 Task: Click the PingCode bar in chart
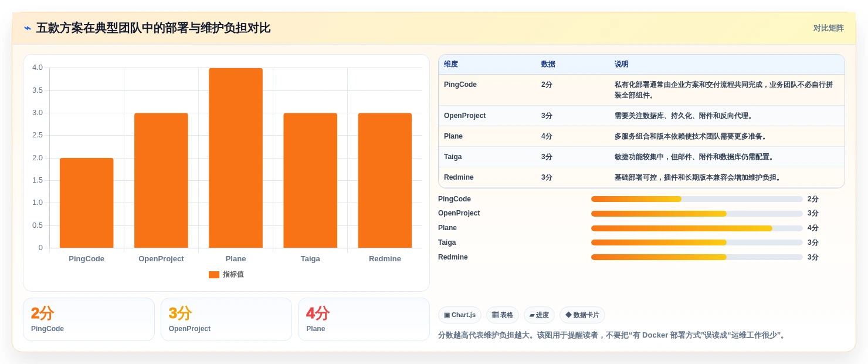coord(87,203)
